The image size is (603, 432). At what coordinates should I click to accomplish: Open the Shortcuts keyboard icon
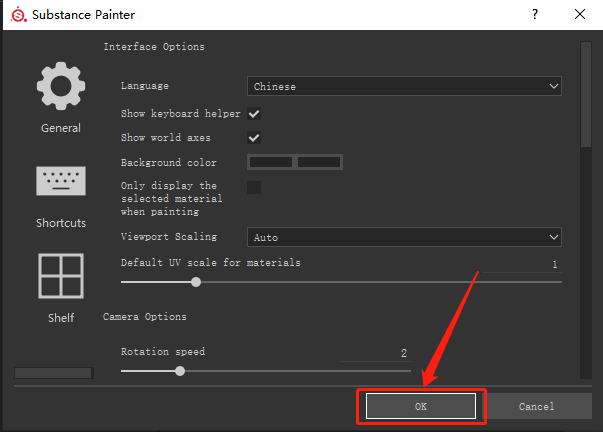pyautogui.click(x=61, y=181)
